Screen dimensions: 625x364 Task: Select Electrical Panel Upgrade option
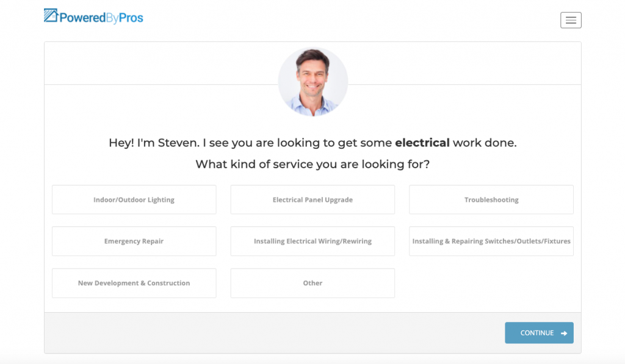point(312,199)
